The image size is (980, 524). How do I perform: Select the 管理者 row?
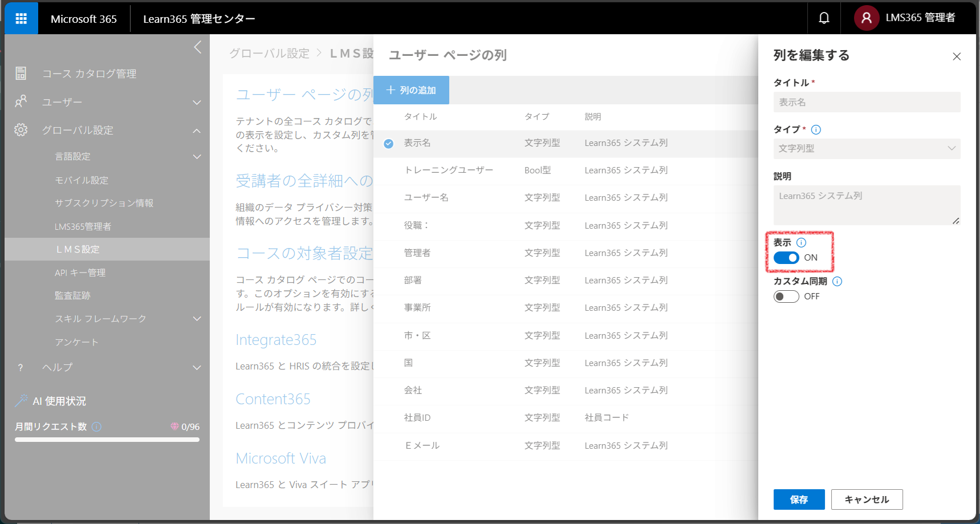566,253
